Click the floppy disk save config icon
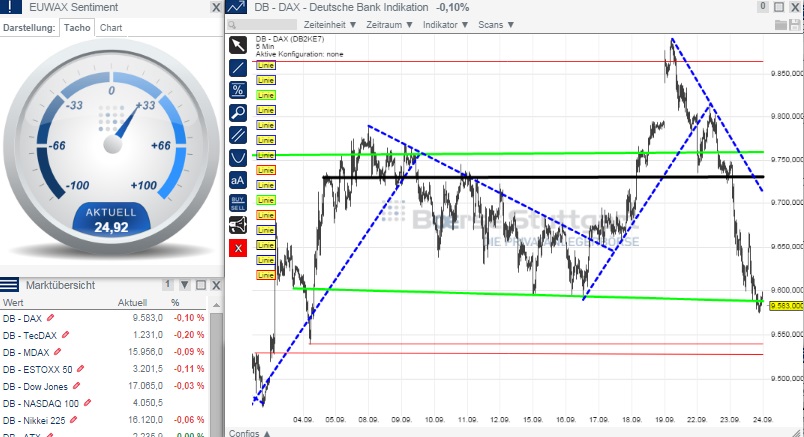This screenshot has height=437, width=804. (795, 25)
